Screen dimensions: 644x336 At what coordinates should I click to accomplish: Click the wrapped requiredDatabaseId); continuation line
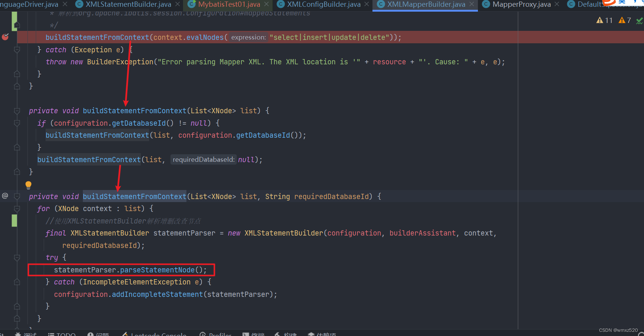click(x=103, y=245)
